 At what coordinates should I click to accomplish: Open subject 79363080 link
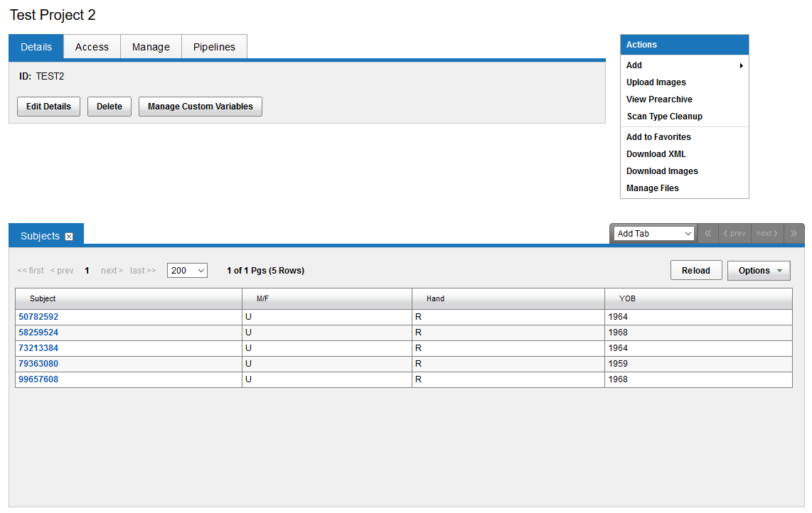[x=38, y=364]
